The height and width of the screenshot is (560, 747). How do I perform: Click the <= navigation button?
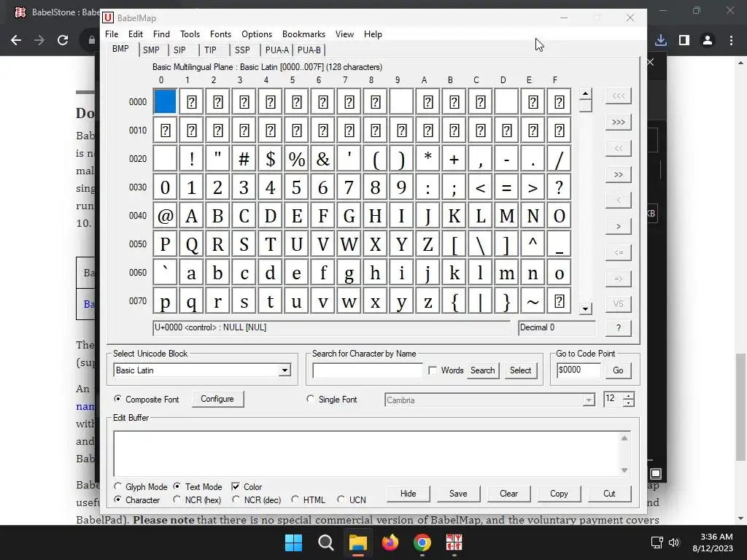619,253
